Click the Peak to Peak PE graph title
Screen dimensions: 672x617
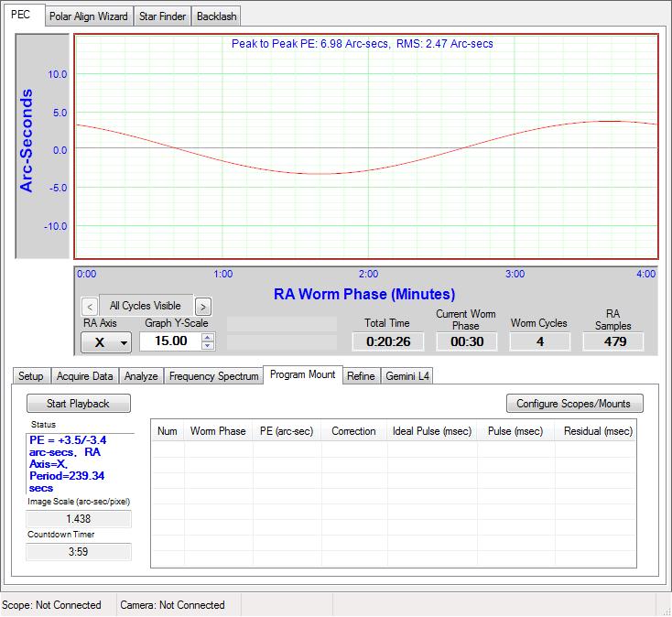363,44
